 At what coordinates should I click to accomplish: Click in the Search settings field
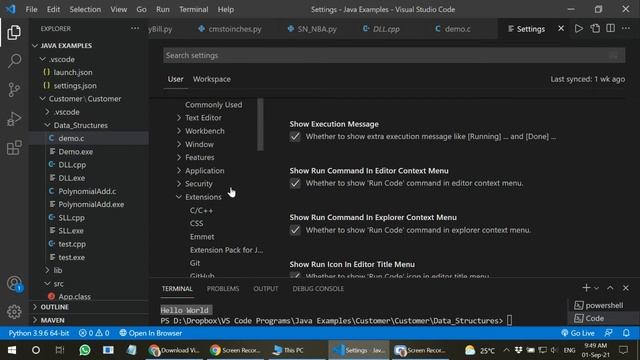394,56
